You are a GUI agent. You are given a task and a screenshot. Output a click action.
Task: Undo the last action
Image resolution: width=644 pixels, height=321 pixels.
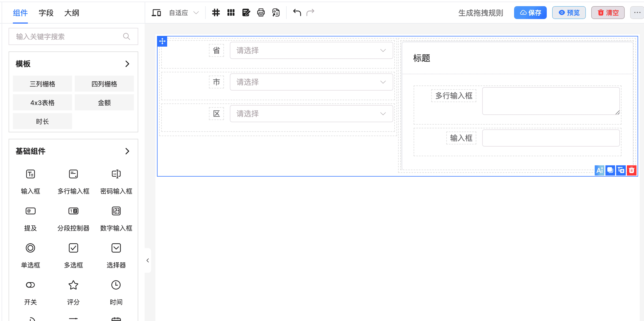coord(297,12)
